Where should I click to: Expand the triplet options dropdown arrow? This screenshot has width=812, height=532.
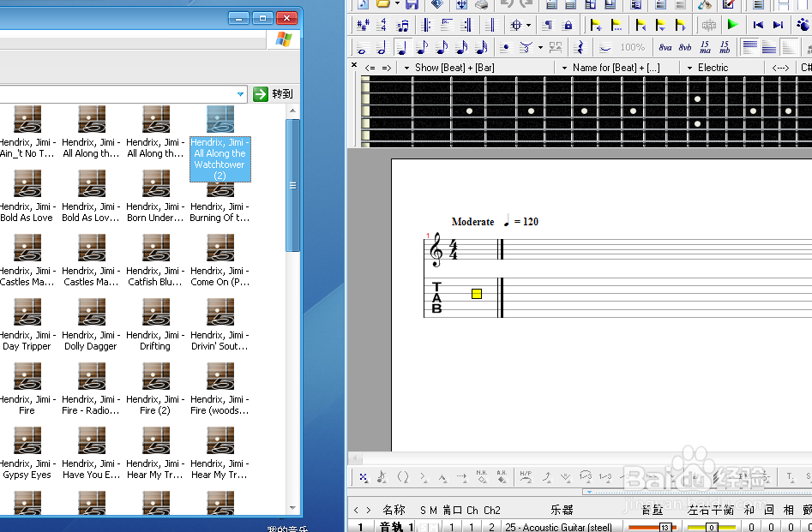[540, 48]
